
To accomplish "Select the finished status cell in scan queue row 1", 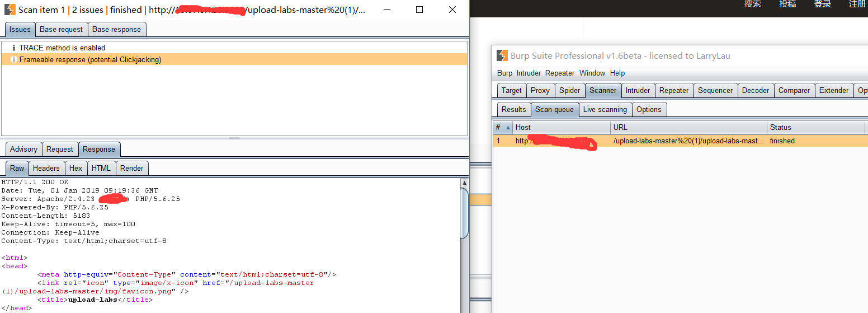I will [x=817, y=141].
